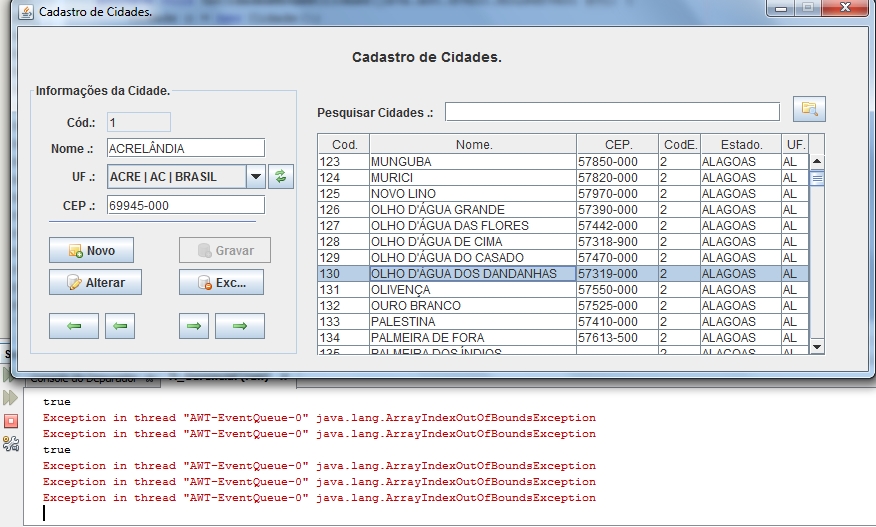Screen dimensions: 876x527
Task: Click the Nome. column header in the table
Action: click(474, 145)
